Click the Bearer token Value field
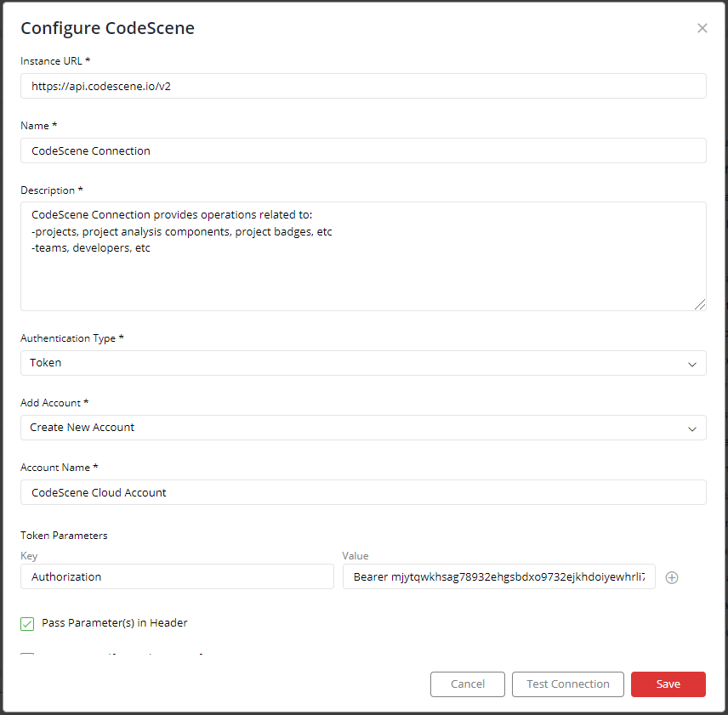728x715 pixels. [x=498, y=576]
